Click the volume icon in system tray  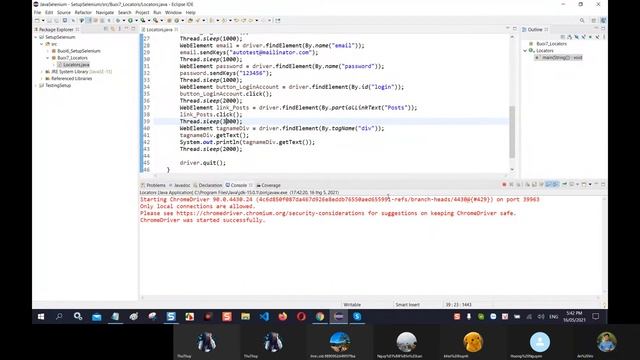coord(541,316)
